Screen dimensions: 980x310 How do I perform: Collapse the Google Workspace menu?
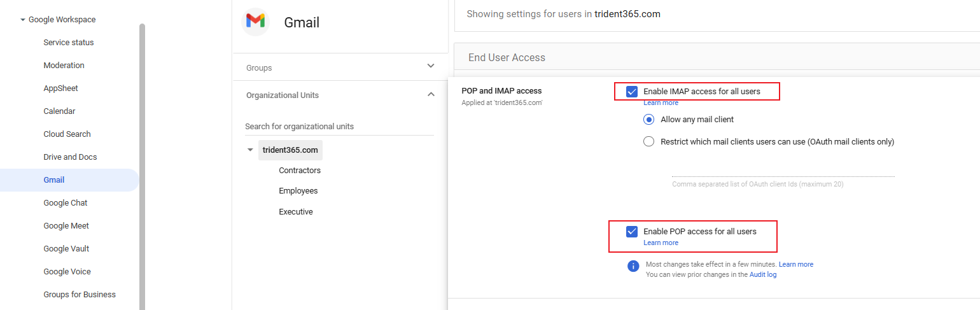(x=23, y=20)
